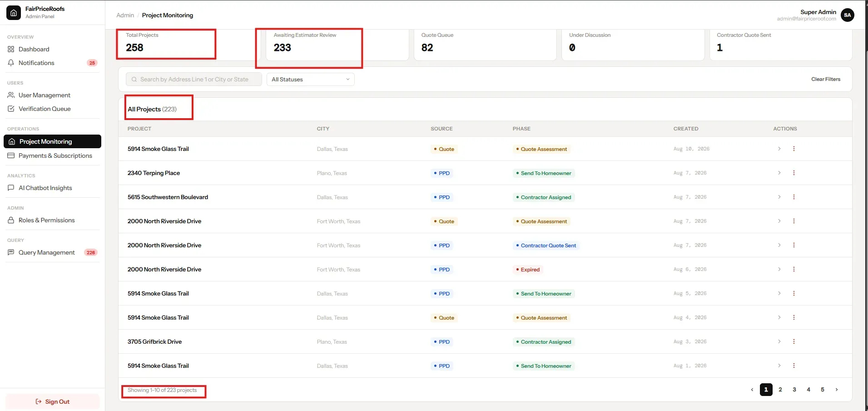Open the All Statuses dropdown

[310, 79]
